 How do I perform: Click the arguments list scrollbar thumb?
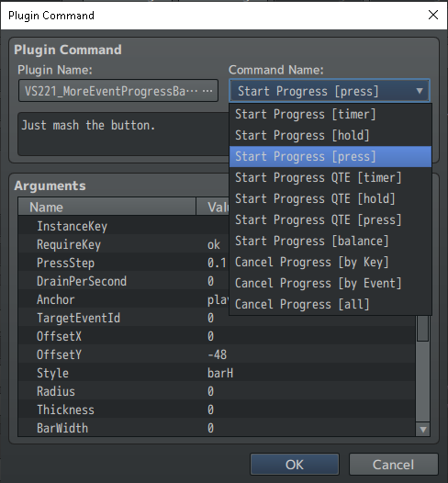(422, 328)
